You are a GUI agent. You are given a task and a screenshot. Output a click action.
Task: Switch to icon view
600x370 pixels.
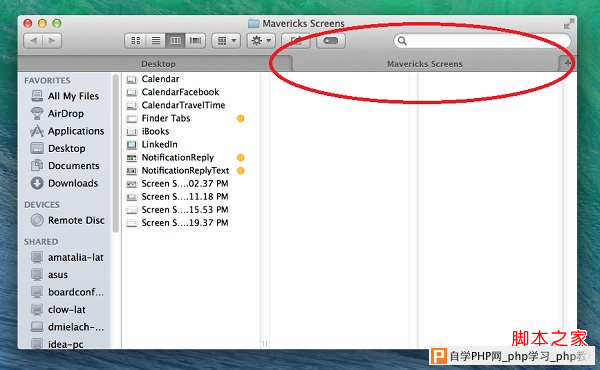pos(135,41)
